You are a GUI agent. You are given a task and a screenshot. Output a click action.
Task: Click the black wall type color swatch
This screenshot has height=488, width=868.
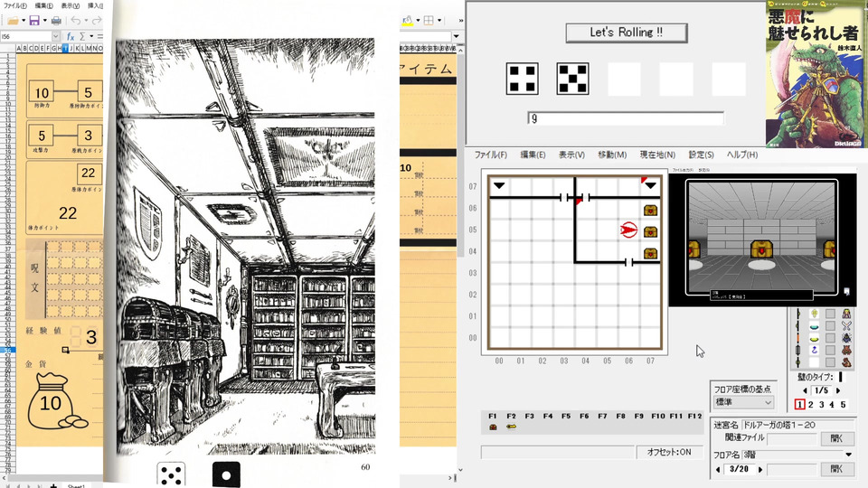[x=840, y=377]
